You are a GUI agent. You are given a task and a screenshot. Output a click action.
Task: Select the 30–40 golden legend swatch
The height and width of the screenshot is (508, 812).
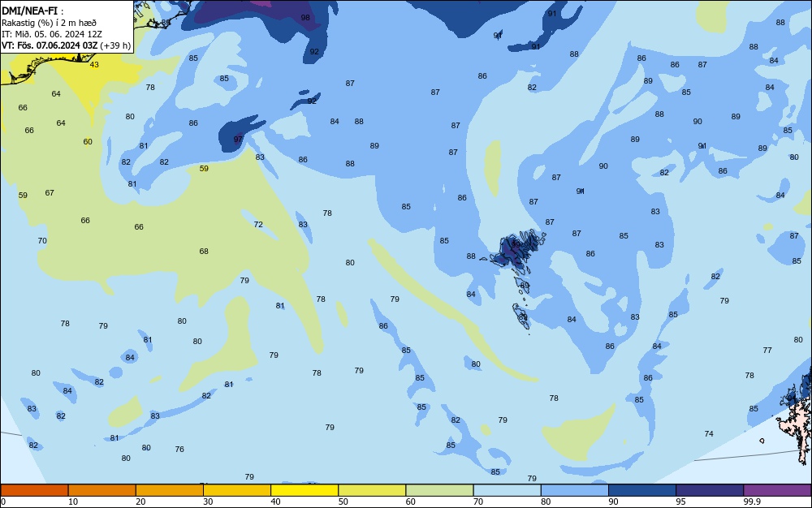click(237, 490)
